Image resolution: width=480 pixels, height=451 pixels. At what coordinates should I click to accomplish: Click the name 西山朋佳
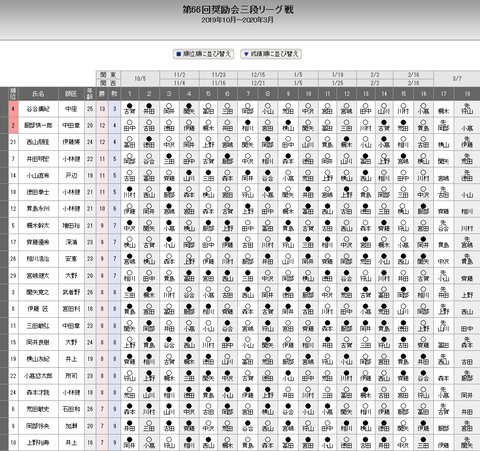tap(38, 142)
